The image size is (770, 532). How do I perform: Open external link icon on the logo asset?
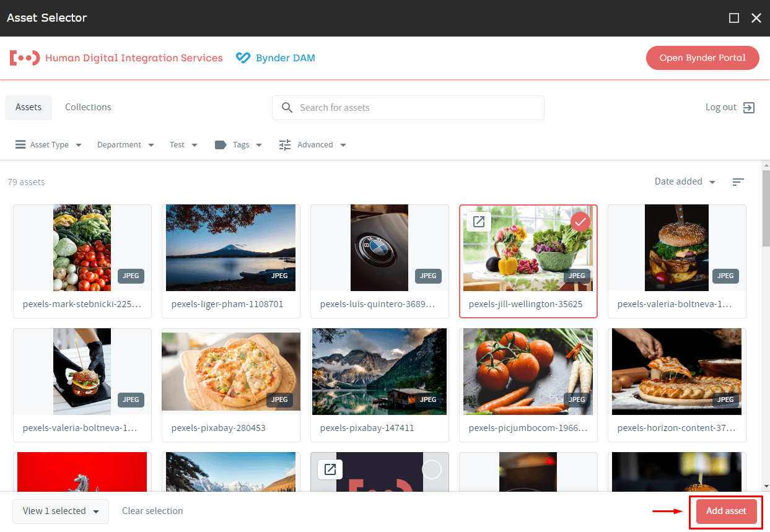[x=330, y=469]
